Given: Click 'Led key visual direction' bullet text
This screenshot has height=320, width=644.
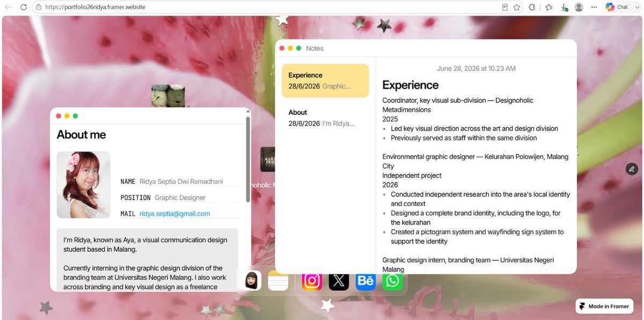Looking at the screenshot, I should 474,129.
